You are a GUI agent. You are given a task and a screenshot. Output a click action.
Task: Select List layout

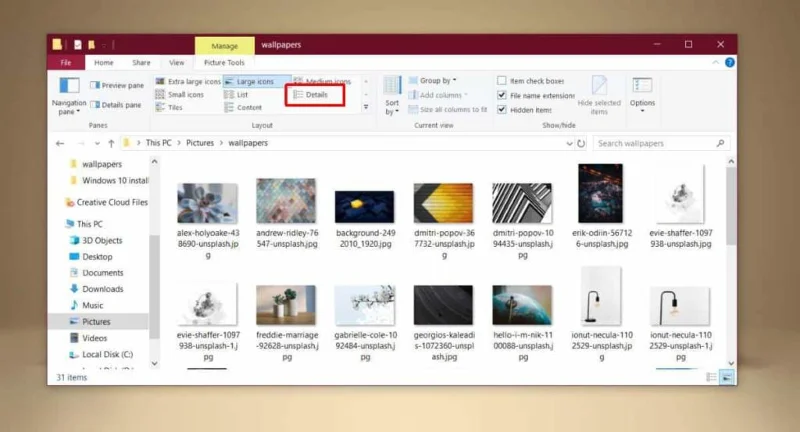[236, 94]
